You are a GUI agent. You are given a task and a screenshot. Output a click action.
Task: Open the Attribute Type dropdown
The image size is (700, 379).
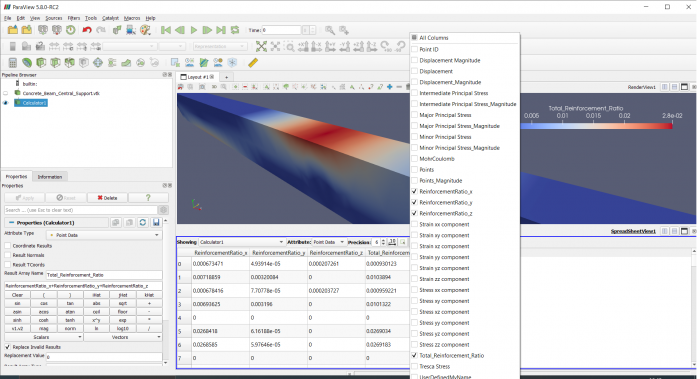coord(104,235)
